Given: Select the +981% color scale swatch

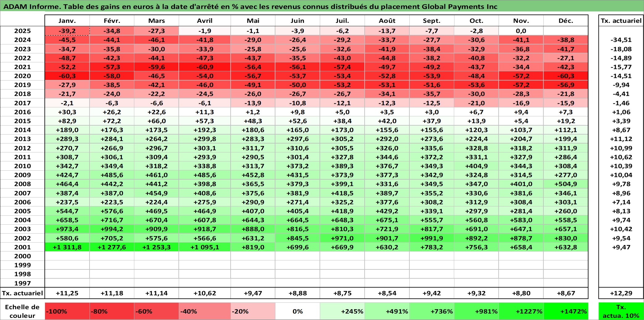Looking at the screenshot, I should tap(476, 311).
